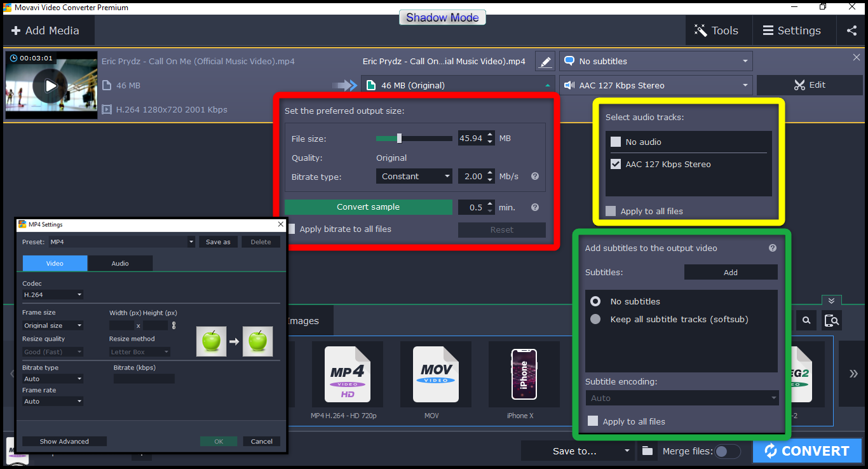Open the Save to... dropdown

(578, 451)
